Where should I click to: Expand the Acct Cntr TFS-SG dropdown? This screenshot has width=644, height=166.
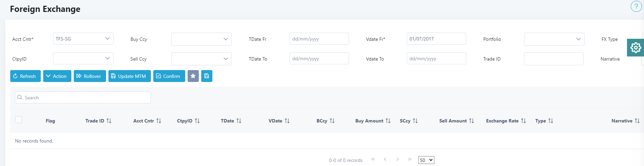pyautogui.click(x=83, y=39)
